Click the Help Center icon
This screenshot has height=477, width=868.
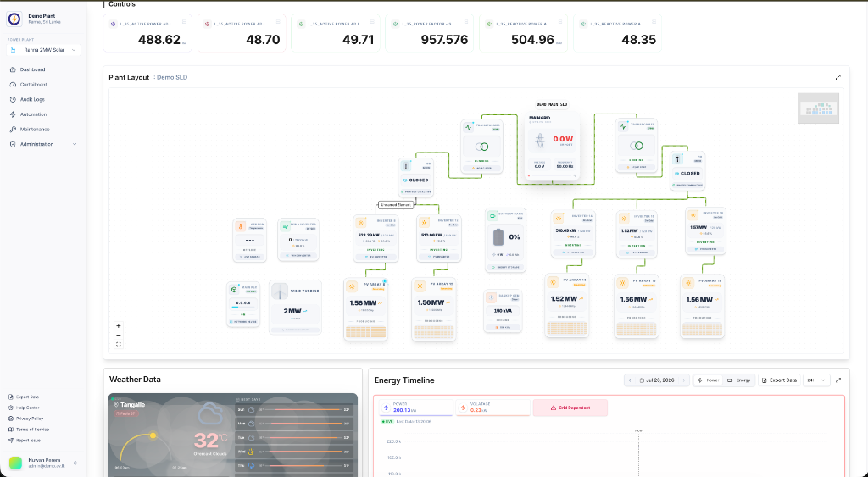[x=11, y=408]
